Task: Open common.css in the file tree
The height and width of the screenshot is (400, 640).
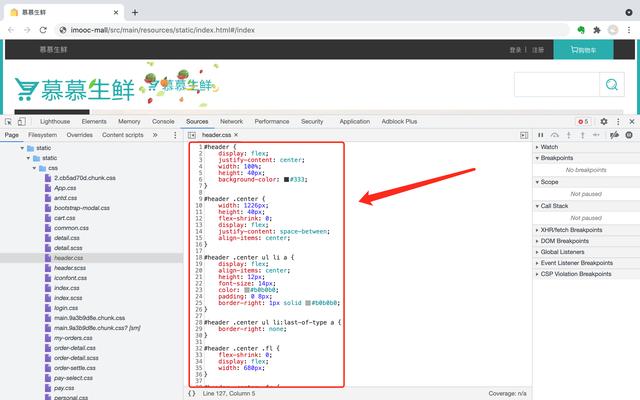Action: pyautogui.click(x=71, y=228)
